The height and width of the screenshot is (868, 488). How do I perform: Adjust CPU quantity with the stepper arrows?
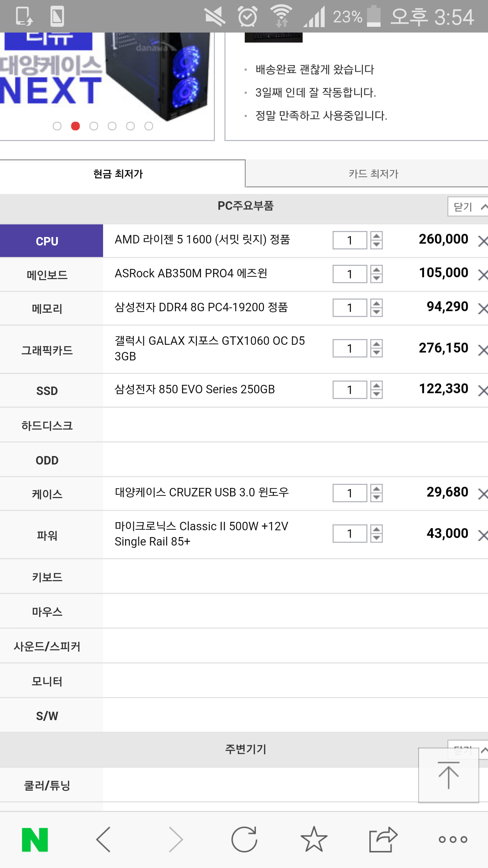[x=377, y=240]
